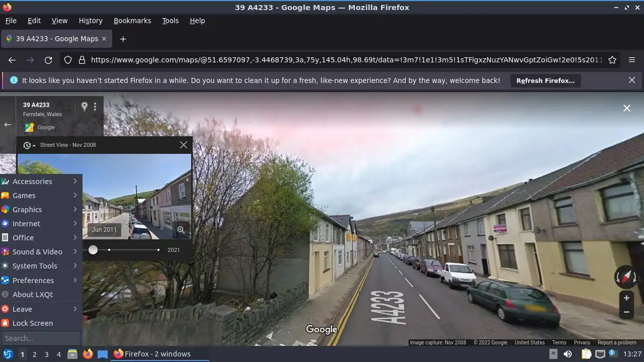Open the tracking protection shield icon
The width and height of the screenshot is (644, 362).
68,60
